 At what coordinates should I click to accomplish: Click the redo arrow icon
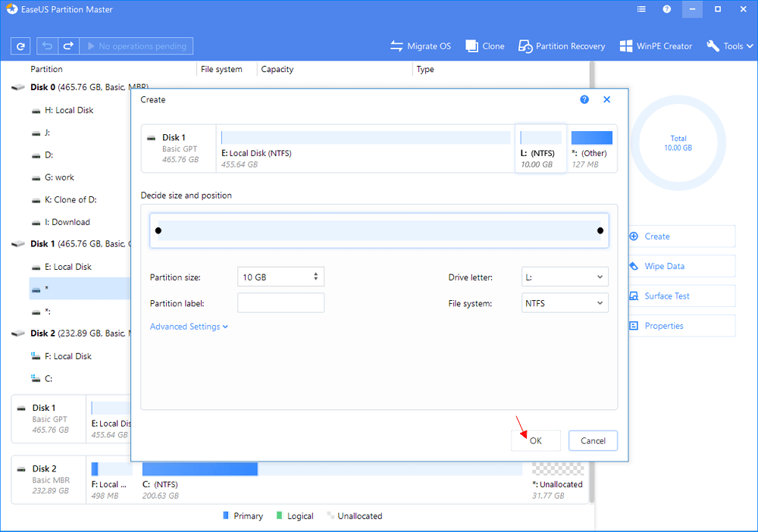[x=67, y=46]
